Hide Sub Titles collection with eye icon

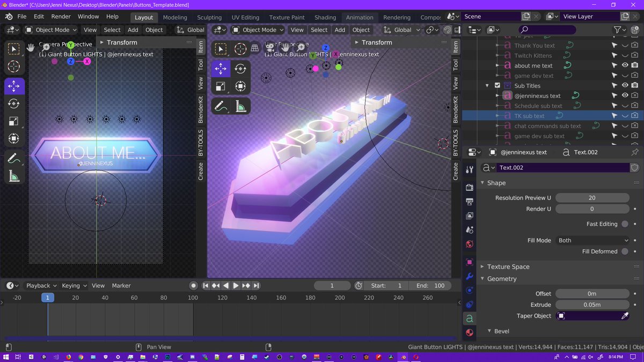pyautogui.click(x=625, y=86)
